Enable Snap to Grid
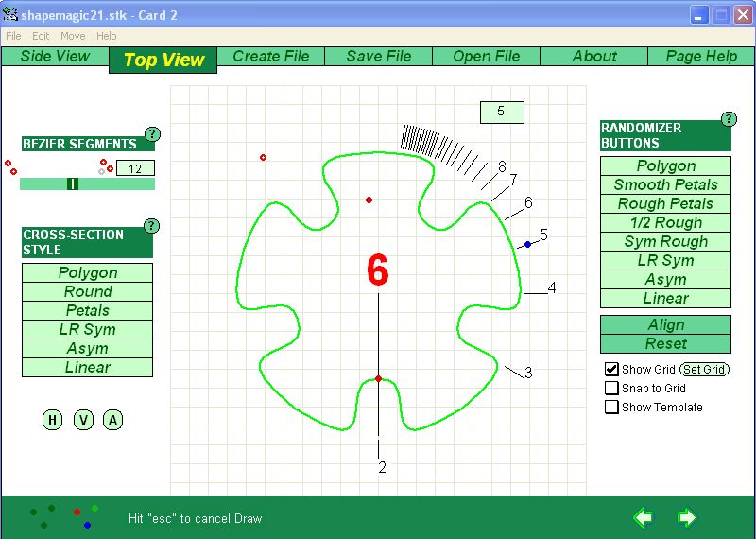Viewport: 756px width, 539px height. coord(611,388)
